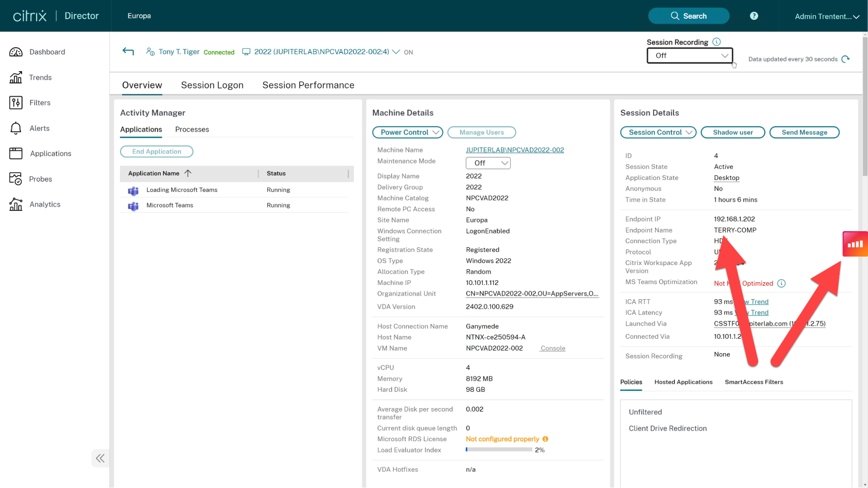Click the Manage Users button
The width and height of the screenshot is (868, 488).
(482, 132)
